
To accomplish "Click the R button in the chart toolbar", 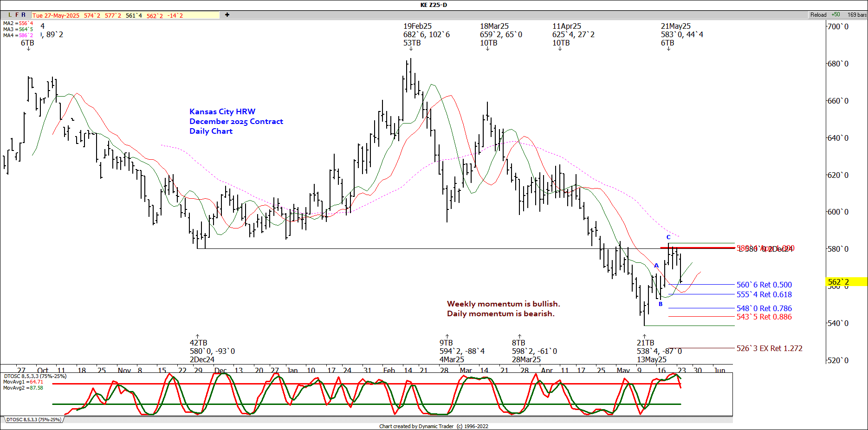I will (24, 15).
